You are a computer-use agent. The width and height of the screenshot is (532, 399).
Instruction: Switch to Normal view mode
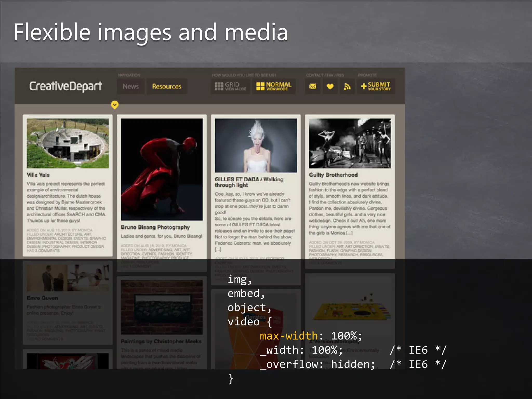click(x=274, y=86)
